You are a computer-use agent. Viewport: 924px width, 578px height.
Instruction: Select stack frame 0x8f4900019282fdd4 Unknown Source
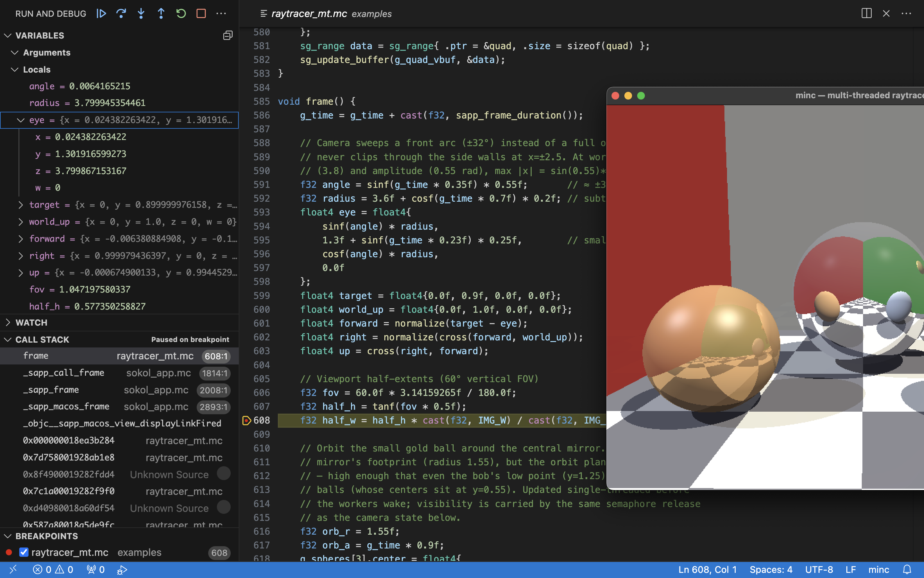[119, 474]
